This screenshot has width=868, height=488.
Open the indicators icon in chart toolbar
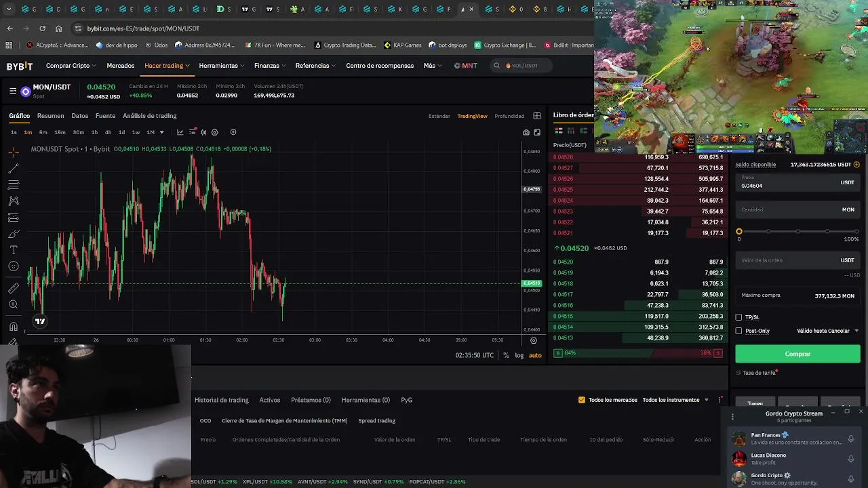click(192, 132)
